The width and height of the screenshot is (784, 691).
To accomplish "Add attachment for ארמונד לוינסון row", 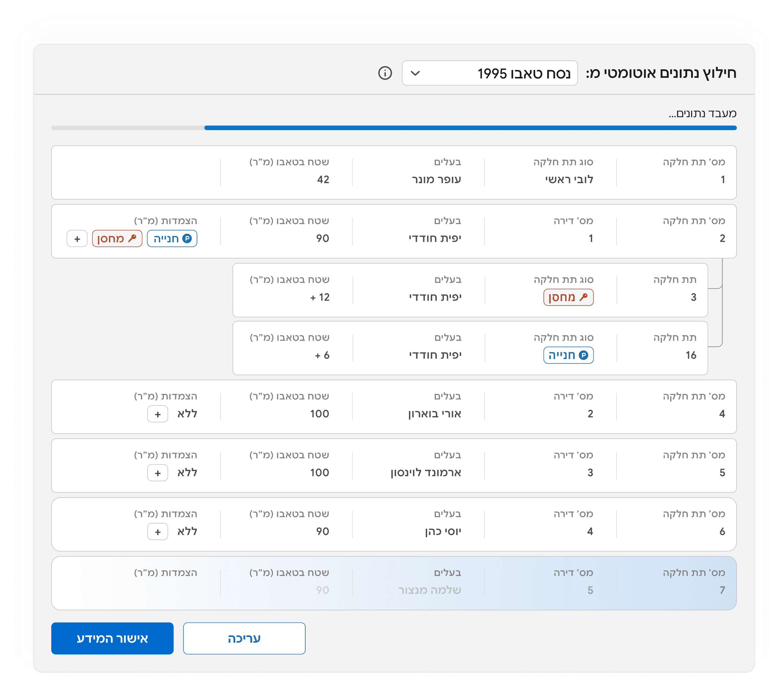I will (157, 473).
